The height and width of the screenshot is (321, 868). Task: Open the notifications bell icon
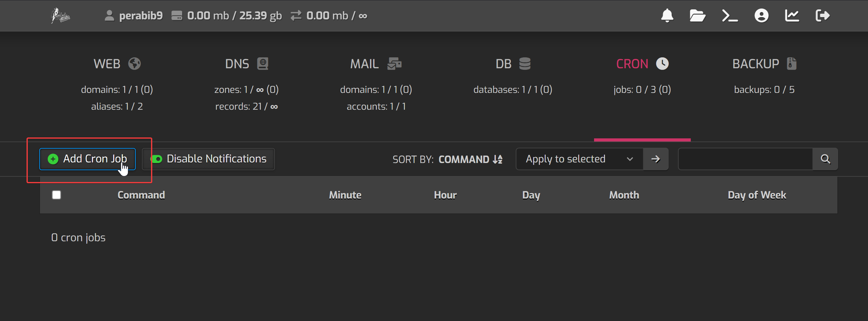click(x=667, y=16)
